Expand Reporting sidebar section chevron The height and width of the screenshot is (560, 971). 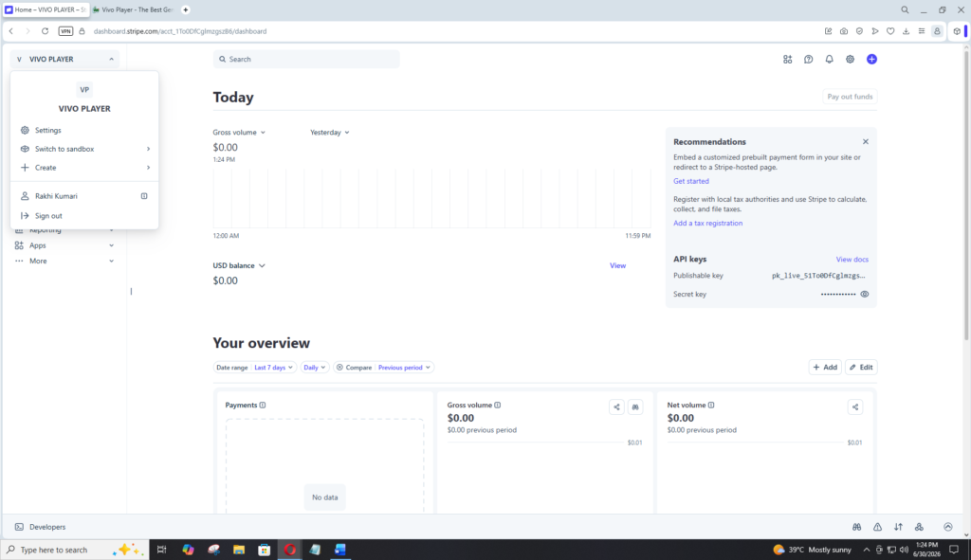[x=112, y=230]
